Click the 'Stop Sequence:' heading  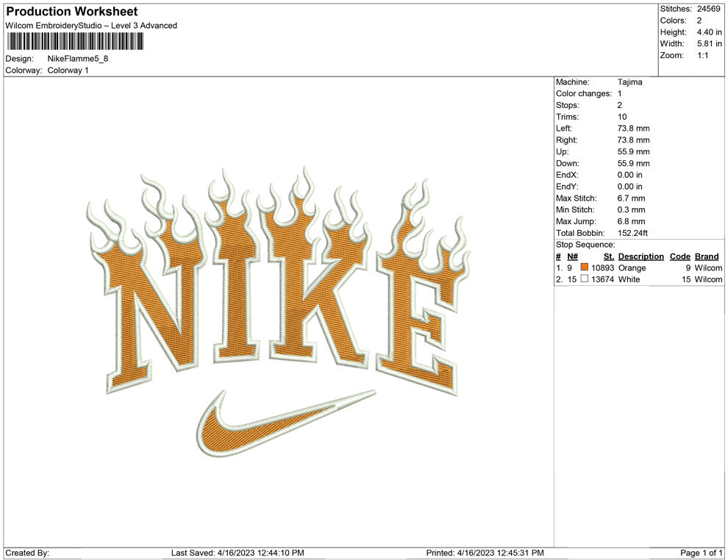tap(585, 245)
